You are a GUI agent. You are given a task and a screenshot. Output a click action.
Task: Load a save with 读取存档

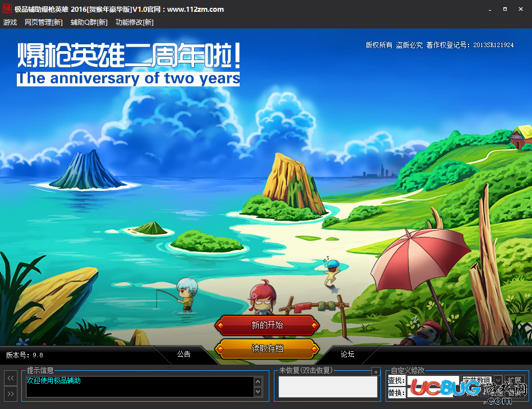(267, 348)
